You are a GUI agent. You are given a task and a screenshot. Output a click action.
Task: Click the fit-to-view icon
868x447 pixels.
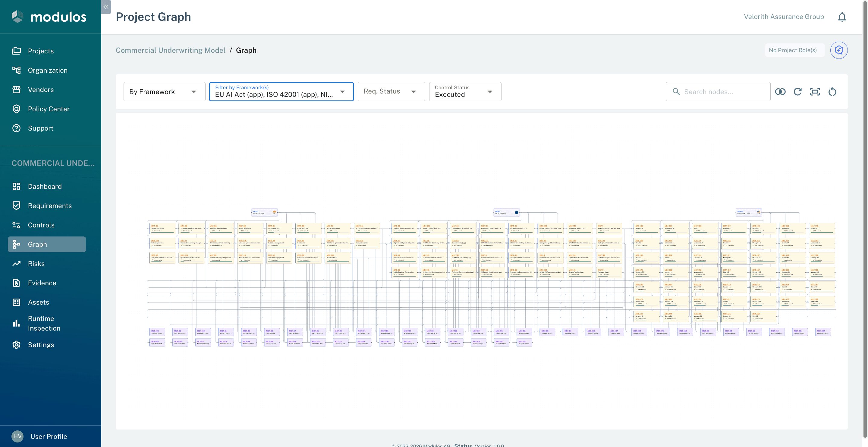coord(815,92)
